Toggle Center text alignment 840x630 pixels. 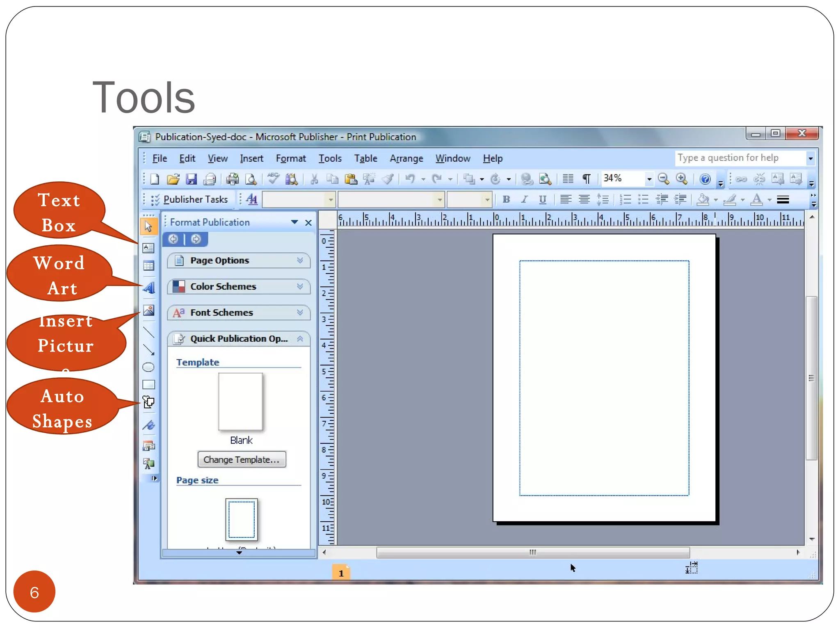584,199
